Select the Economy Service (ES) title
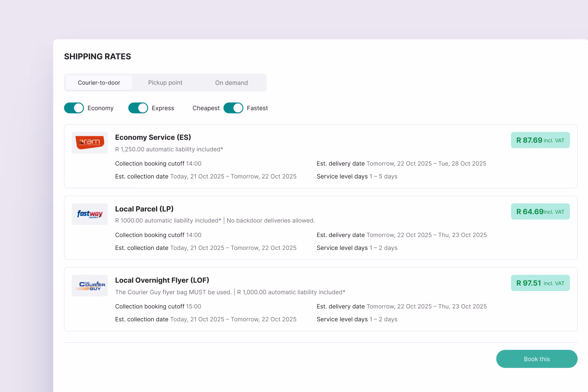Screen dimensions: 588x392 (153, 137)
